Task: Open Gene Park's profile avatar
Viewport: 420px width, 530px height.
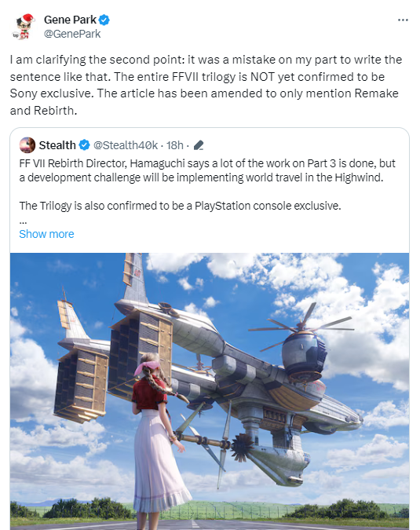Action: pos(24,27)
